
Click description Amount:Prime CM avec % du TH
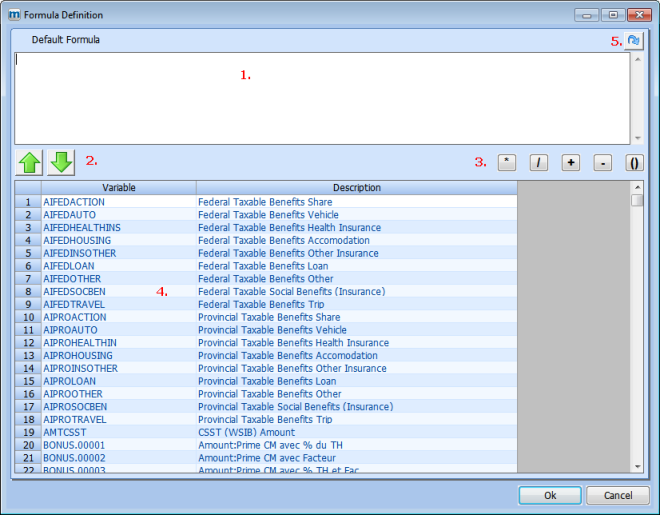pos(271,445)
